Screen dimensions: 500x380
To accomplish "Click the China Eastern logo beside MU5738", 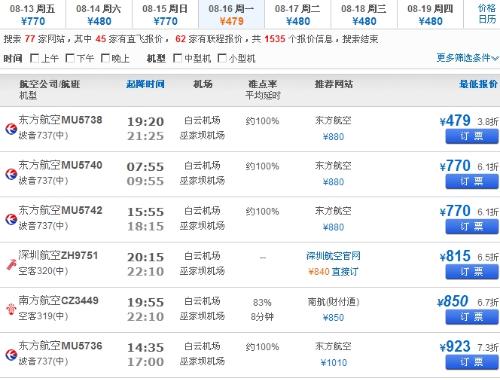I will (11, 128).
